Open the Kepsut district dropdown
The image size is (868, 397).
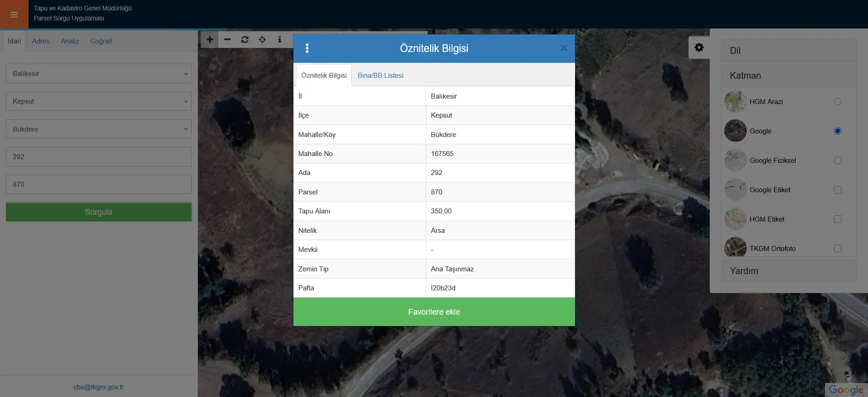click(99, 101)
